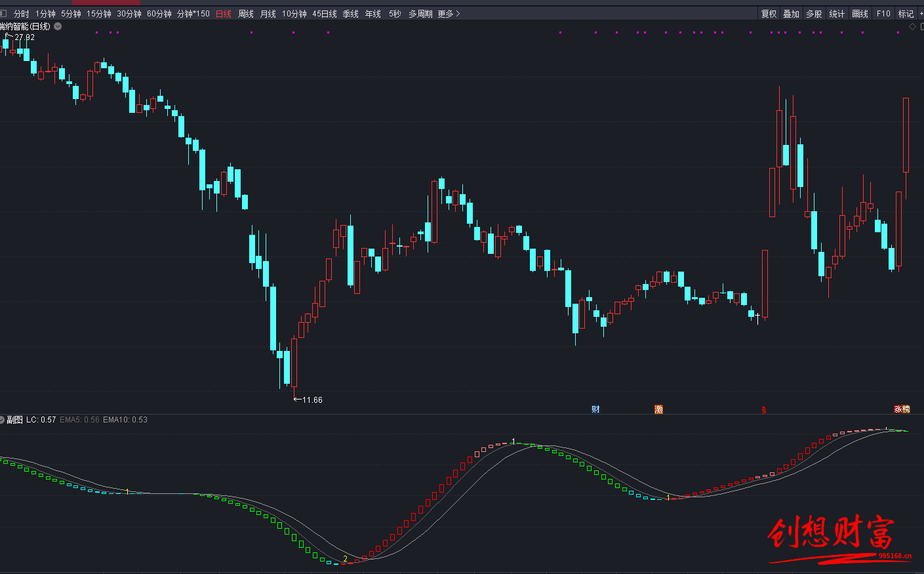Click the 复权 price adjustment button

click(x=769, y=14)
